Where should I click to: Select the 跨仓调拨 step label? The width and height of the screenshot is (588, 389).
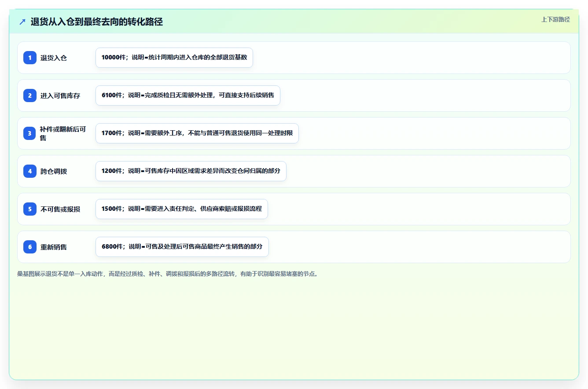(x=54, y=171)
